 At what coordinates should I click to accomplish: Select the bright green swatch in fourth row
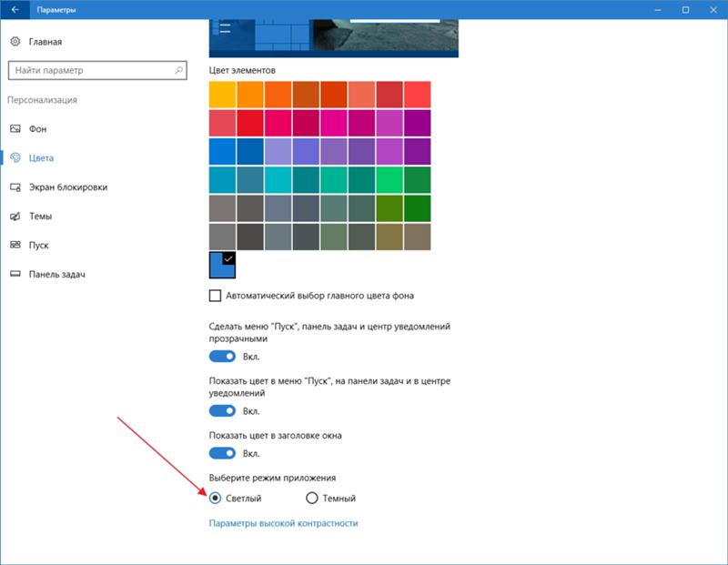[x=389, y=179]
